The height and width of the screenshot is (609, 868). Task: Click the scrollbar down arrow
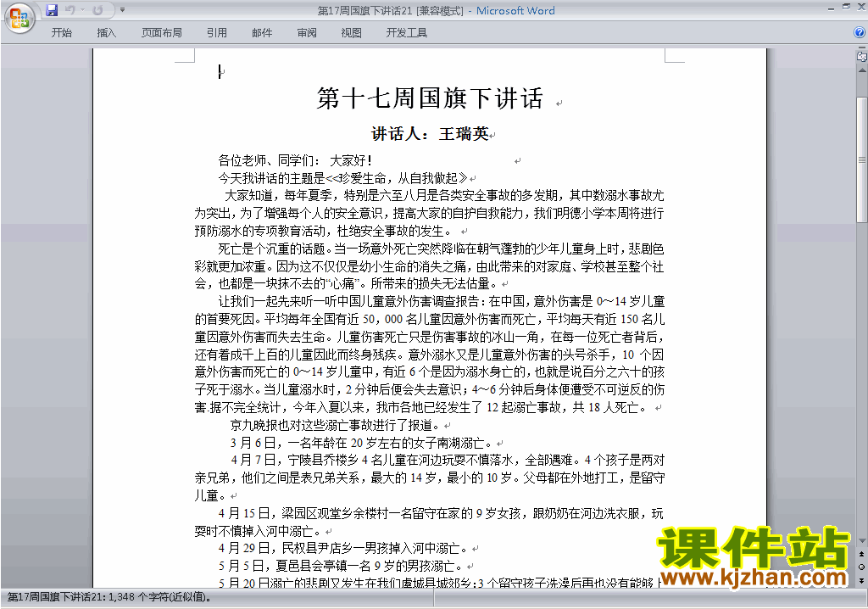pyautogui.click(x=861, y=540)
